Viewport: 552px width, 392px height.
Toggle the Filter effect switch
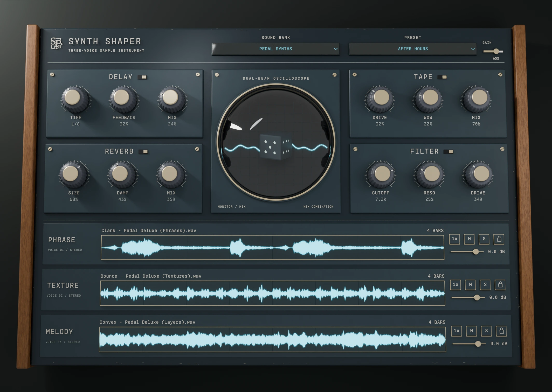(x=448, y=152)
